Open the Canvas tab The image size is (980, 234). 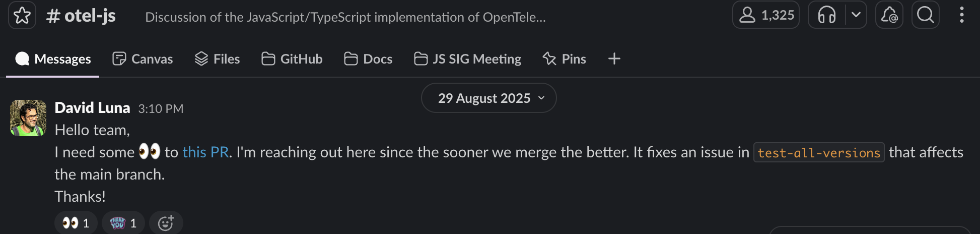pyautogui.click(x=143, y=59)
